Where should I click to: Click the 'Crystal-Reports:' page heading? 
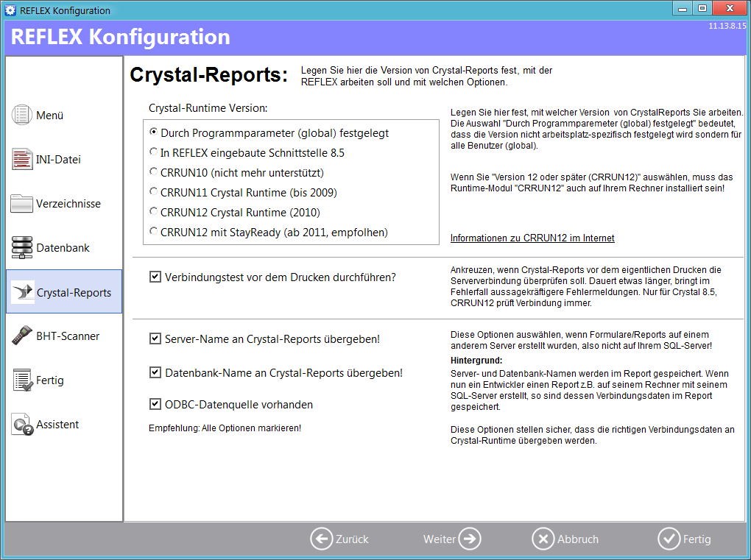[x=209, y=74]
